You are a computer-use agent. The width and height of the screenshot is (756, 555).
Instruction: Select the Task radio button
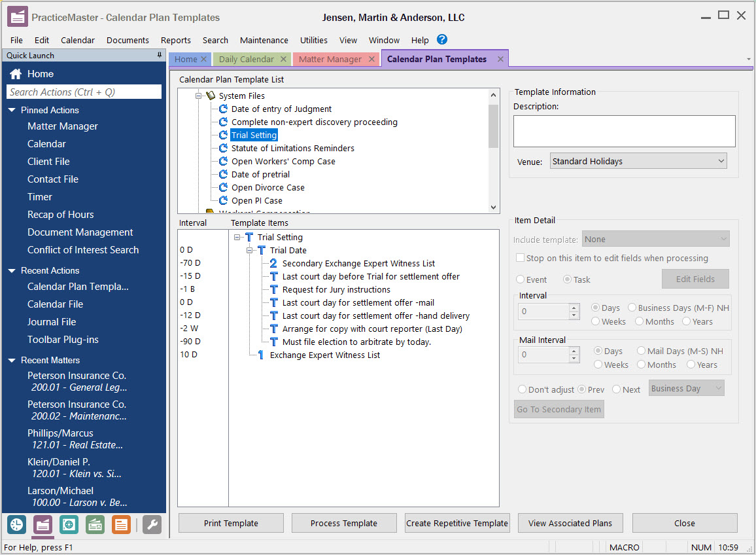click(x=568, y=279)
